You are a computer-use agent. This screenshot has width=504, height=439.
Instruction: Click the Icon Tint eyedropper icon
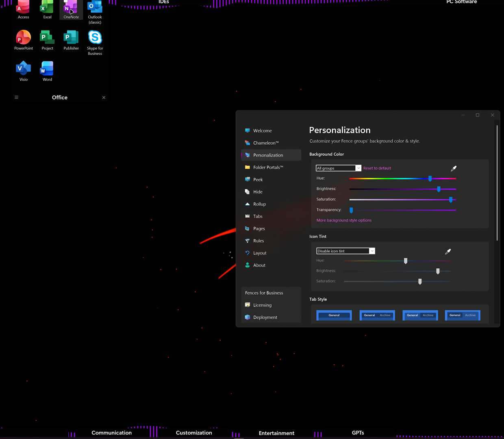pyautogui.click(x=448, y=252)
